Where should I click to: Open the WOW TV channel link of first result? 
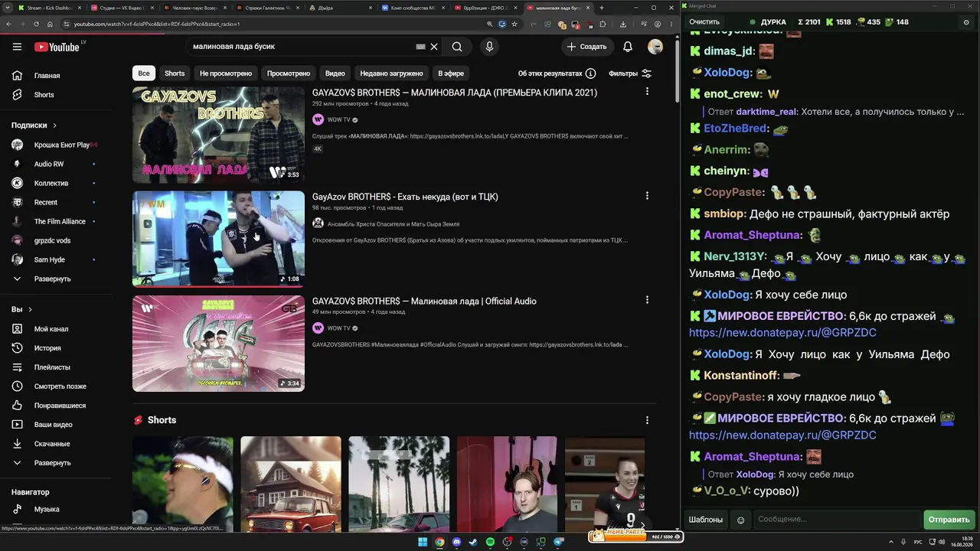coord(338,120)
